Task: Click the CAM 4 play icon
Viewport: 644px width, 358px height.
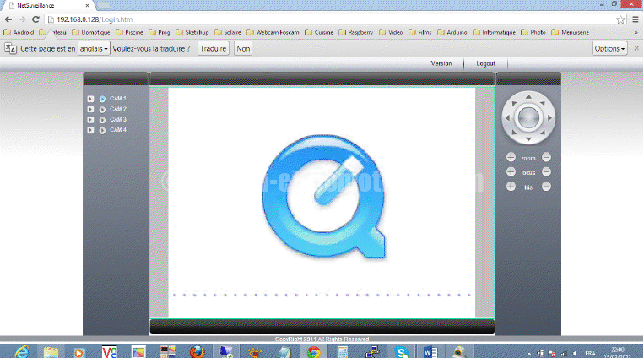Action: click(x=90, y=130)
